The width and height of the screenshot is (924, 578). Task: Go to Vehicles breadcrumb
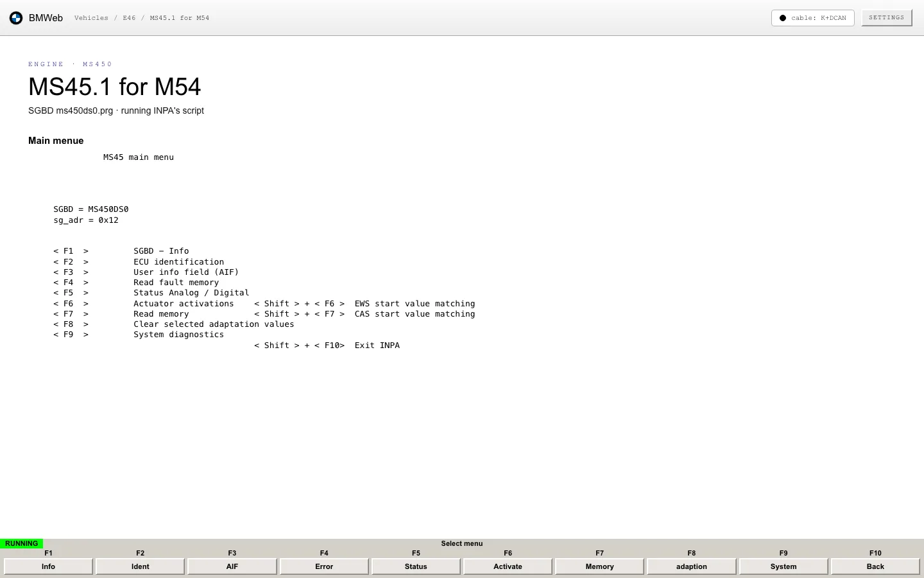click(x=91, y=18)
